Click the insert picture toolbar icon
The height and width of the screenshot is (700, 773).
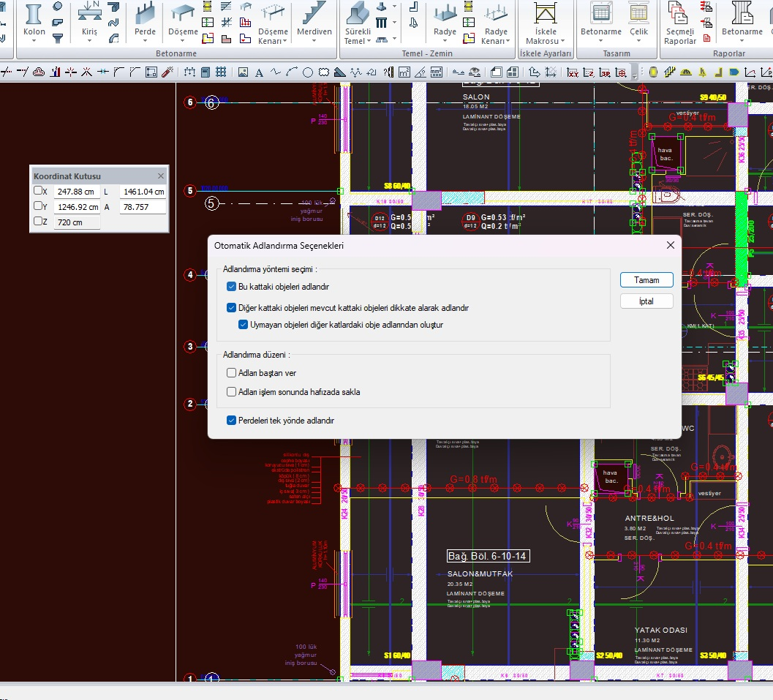click(x=243, y=72)
